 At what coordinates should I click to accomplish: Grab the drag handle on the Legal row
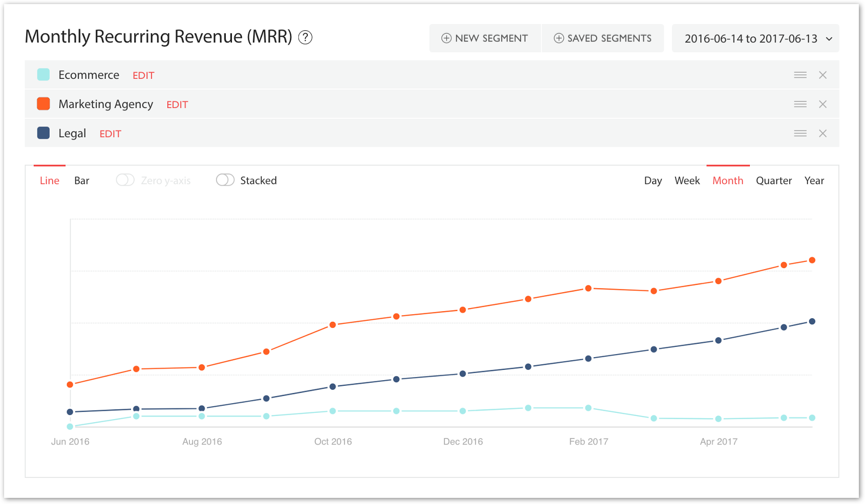tap(799, 133)
